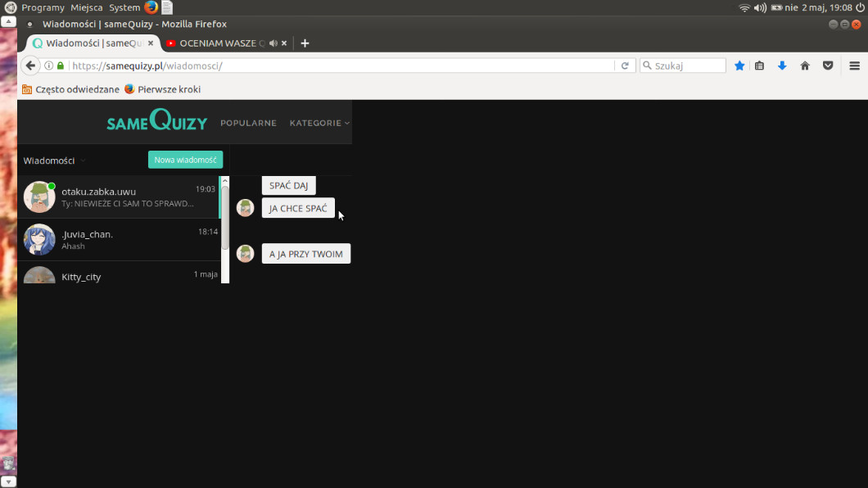868x488 pixels.
Task: Open the Firefox hamburger menu
Action: [854, 66]
